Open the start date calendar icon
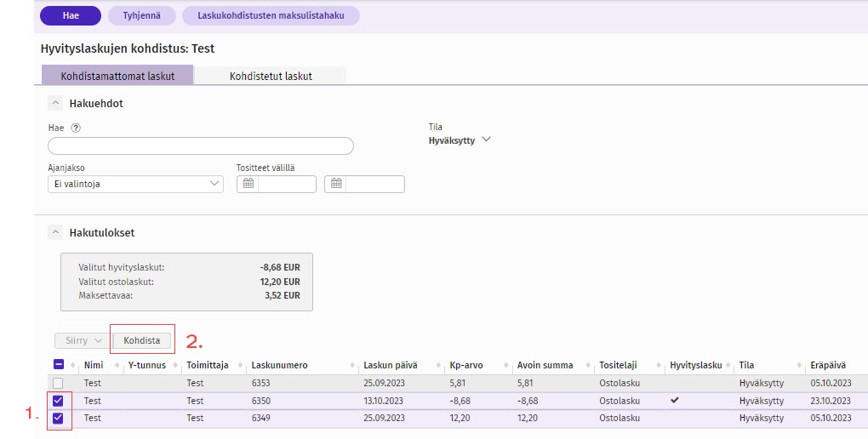 point(248,184)
